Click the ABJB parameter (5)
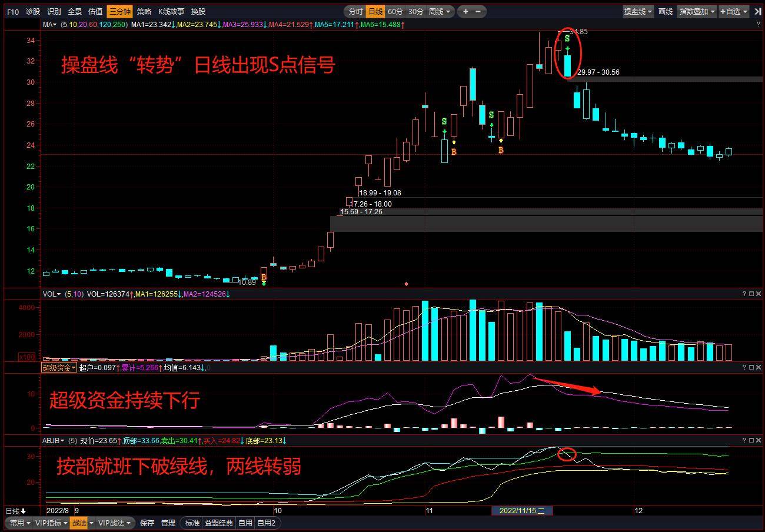The width and height of the screenshot is (765, 532). [73, 440]
